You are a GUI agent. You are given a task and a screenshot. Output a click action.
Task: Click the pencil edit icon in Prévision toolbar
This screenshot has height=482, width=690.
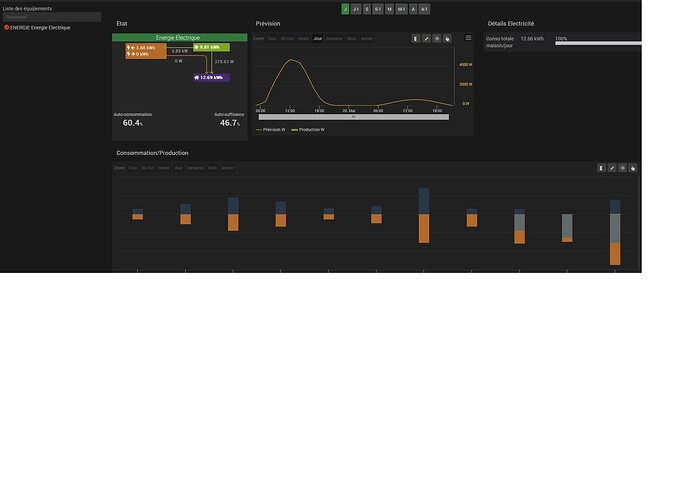[x=426, y=39]
